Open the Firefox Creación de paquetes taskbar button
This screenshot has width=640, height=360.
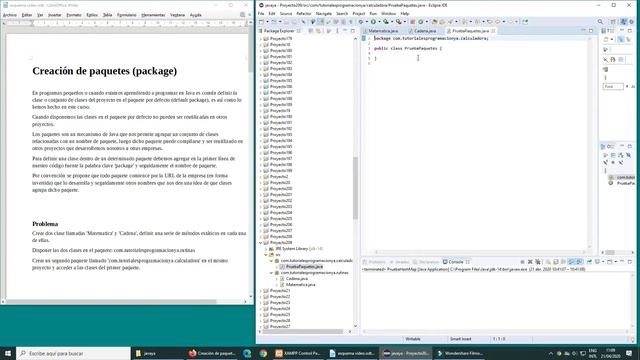212,353
